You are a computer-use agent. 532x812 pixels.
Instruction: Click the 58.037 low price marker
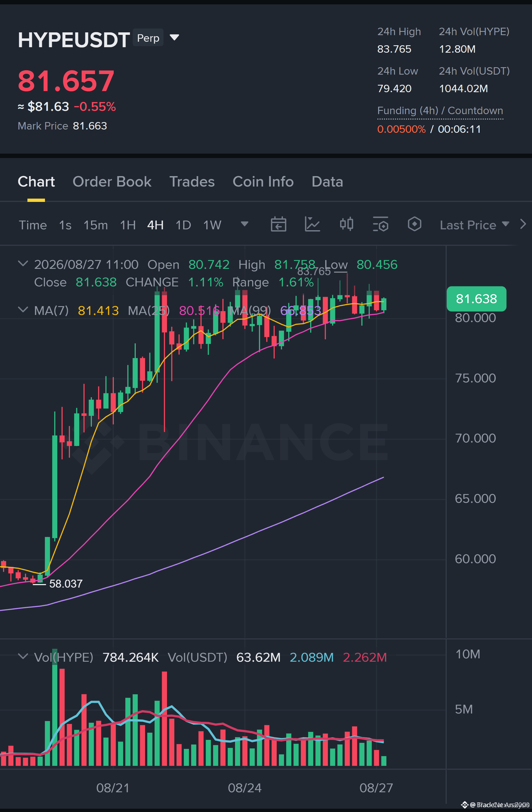pyautogui.click(x=66, y=584)
